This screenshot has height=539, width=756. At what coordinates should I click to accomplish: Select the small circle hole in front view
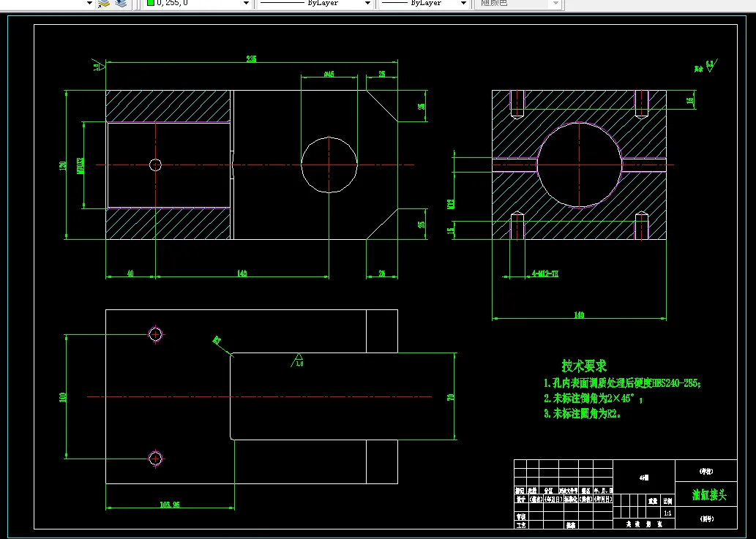pos(155,165)
